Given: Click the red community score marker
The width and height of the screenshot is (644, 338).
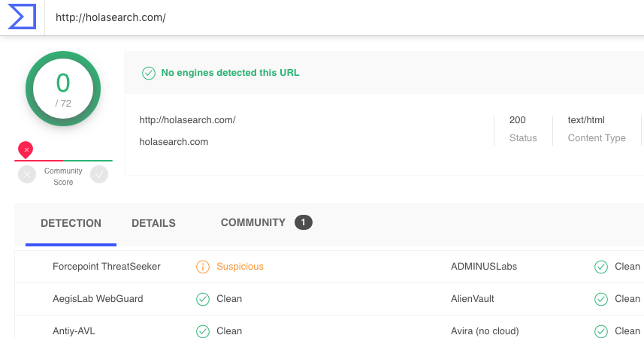Looking at the screenshot, I should (26, 150).
